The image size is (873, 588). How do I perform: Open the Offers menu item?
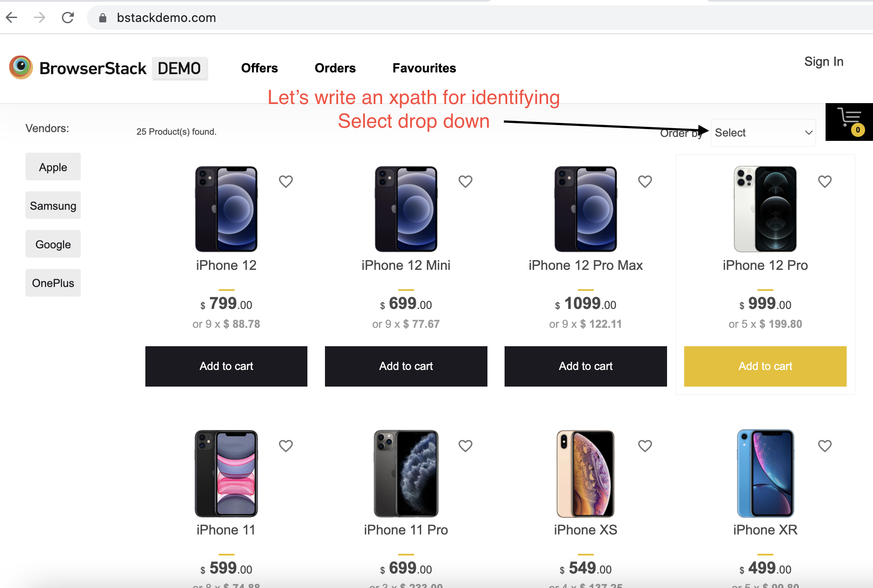pyautogui.click(x=259, y=68)
